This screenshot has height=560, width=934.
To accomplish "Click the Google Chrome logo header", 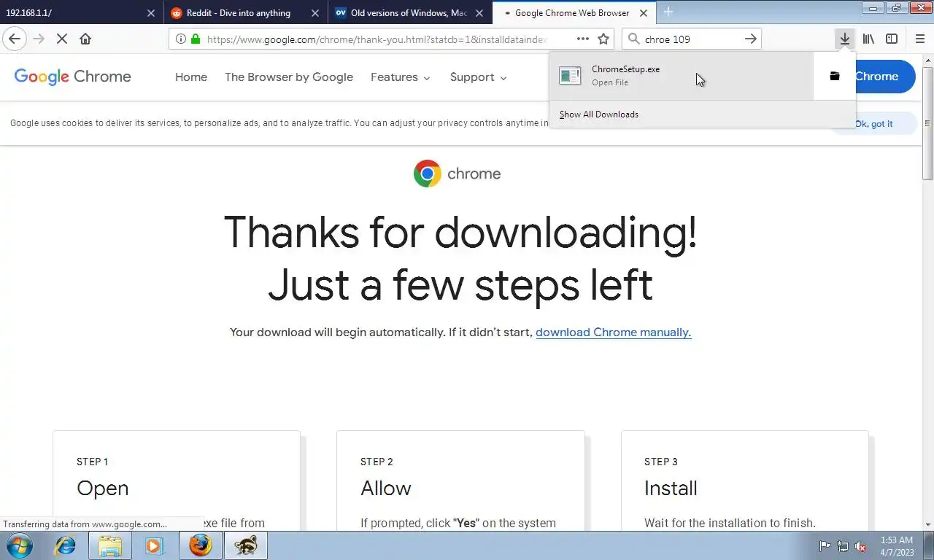I will click(x=73, y=77).
